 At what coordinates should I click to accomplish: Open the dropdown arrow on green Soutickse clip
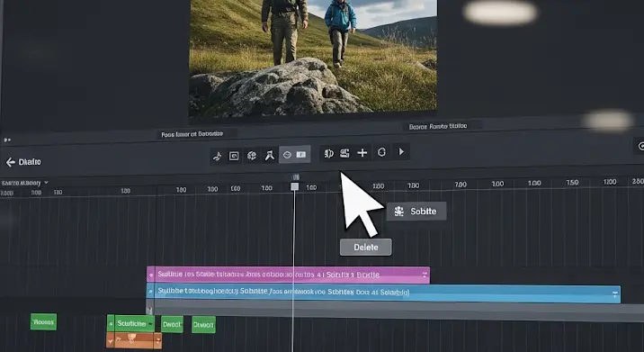pos(151,324)
